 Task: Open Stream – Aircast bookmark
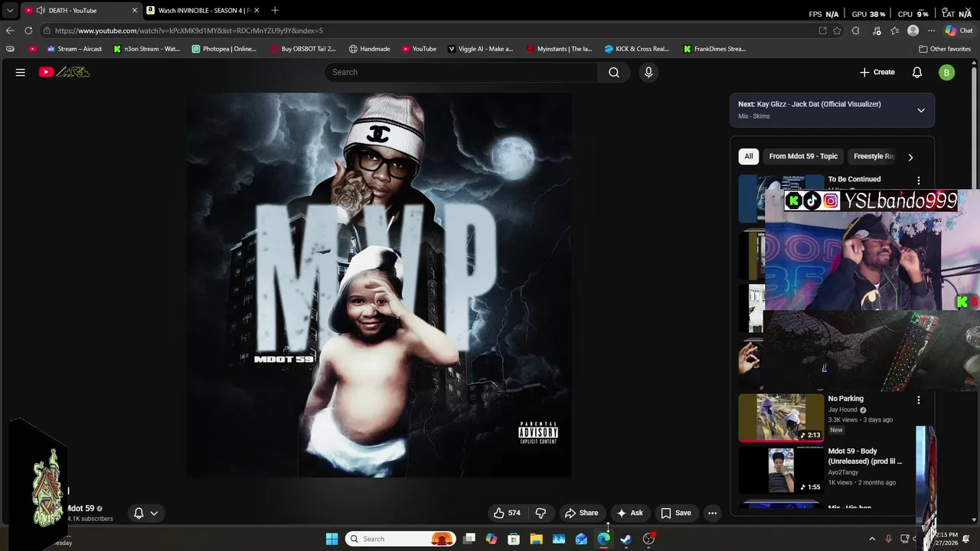coord(74,49)
